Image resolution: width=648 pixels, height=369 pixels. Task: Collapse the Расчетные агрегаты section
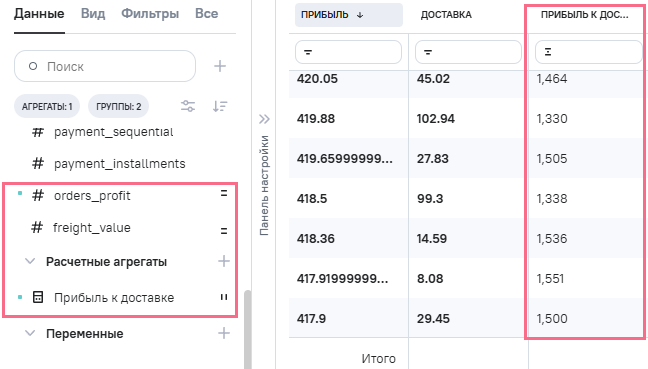[30, 261]
